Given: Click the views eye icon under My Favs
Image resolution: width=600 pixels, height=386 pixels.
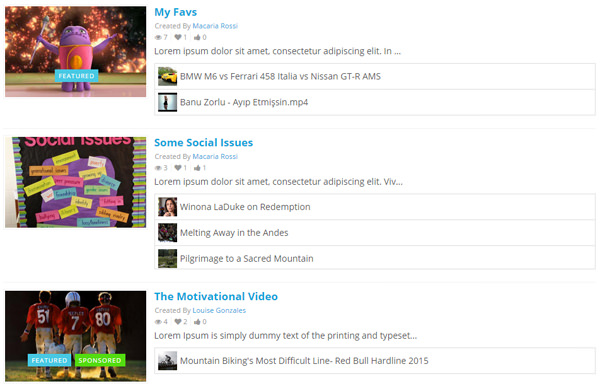Looking at the screenshot, I should tap(158, 37).
